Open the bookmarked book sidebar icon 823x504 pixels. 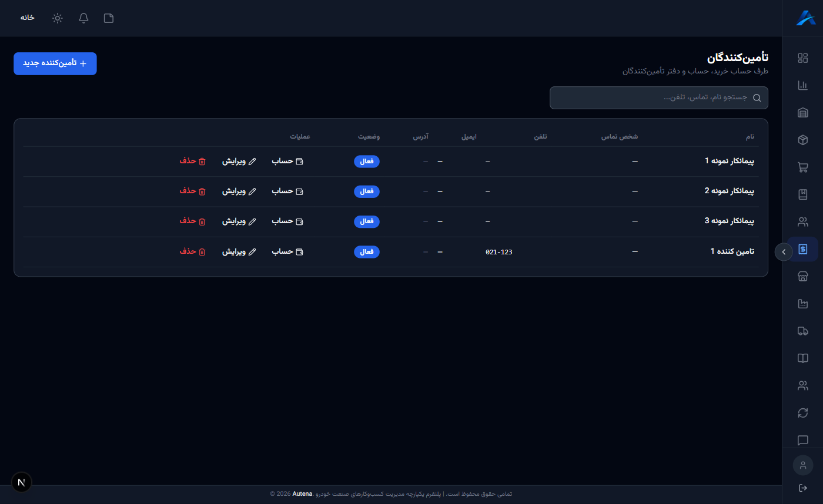[x=802, y=194]
